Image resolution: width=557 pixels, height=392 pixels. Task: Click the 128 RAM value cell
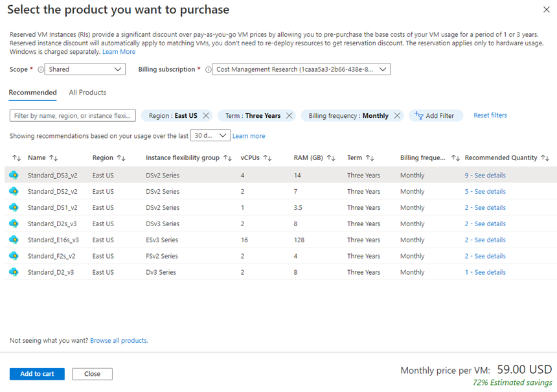[x=299, y=240]
